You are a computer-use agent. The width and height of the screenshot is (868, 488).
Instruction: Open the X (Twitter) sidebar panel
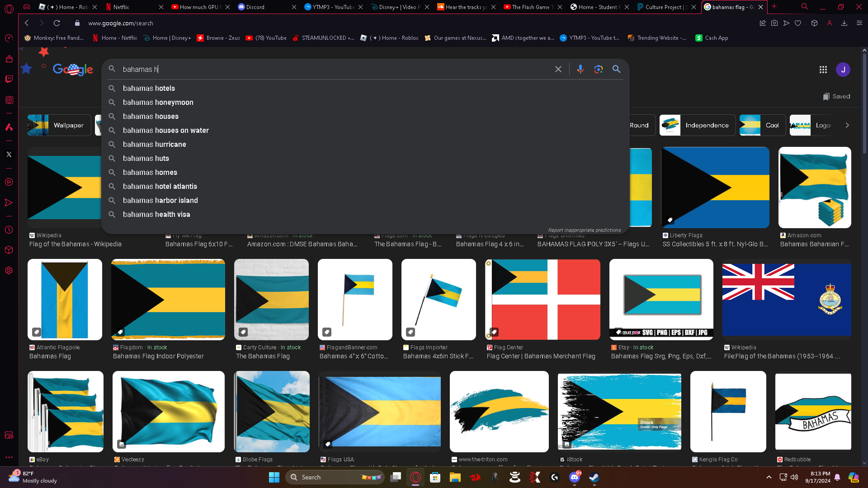coord(9,155)
